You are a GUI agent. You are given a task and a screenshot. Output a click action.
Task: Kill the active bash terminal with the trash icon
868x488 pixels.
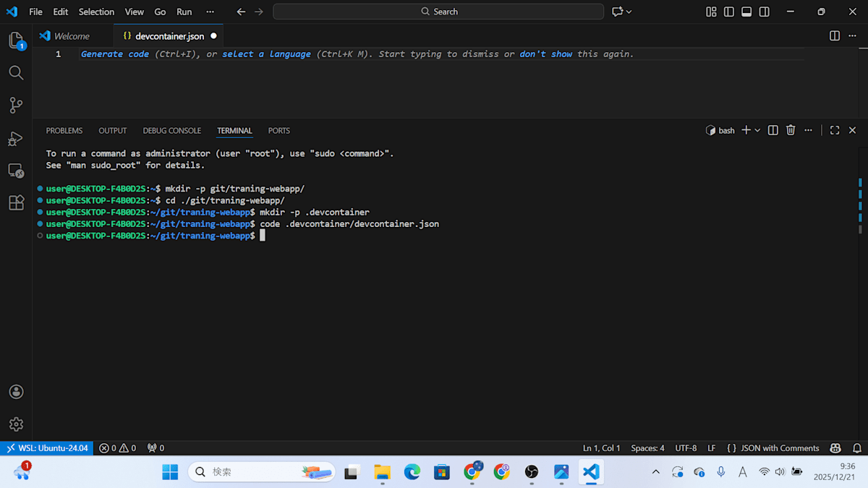791,130
